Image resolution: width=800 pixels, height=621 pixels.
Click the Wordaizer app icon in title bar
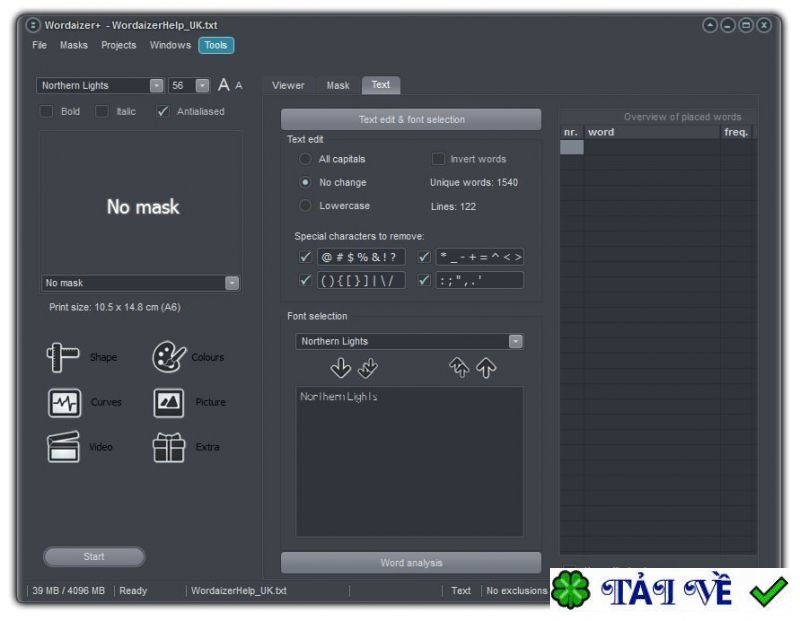click(33, 25)
